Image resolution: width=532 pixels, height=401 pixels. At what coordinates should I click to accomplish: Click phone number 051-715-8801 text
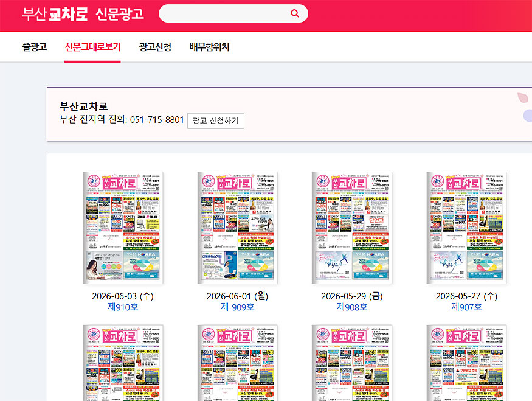coord(157,120)
